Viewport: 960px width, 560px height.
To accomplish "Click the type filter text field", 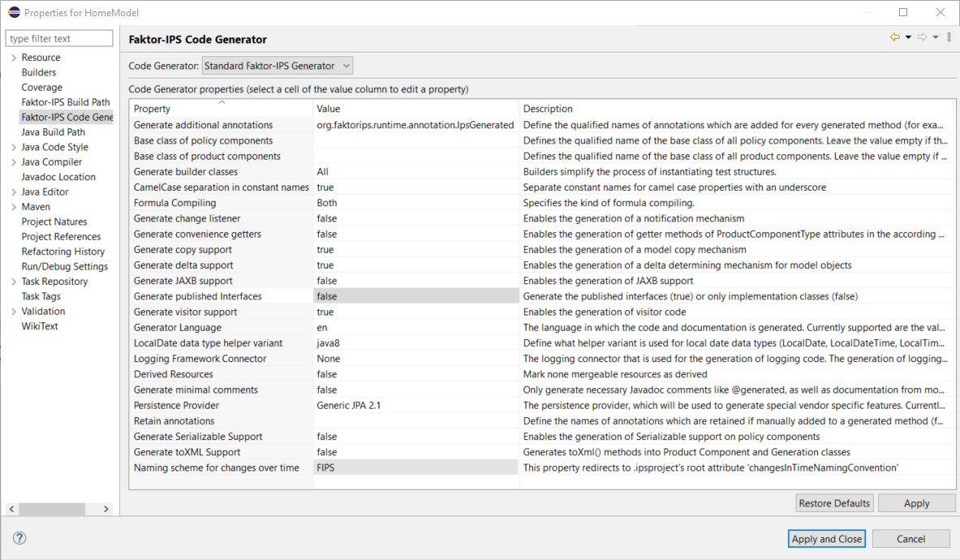I will point(59,39).
